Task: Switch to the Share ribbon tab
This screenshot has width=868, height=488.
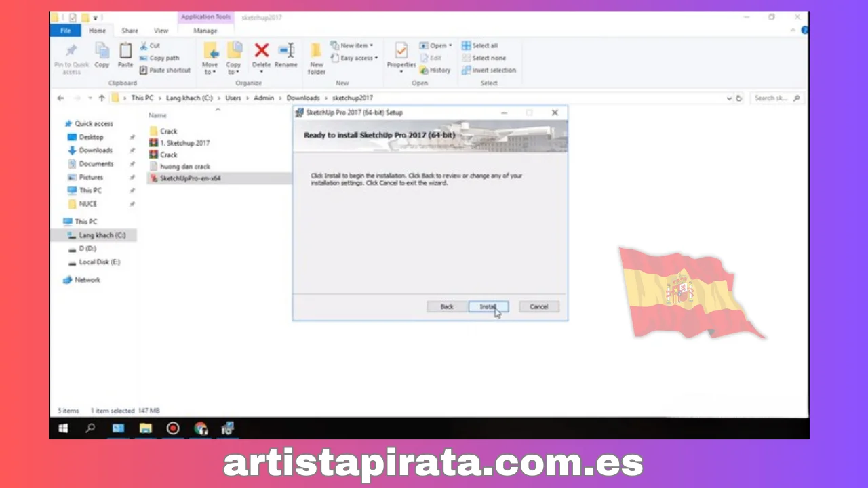Action: tap(130, 30)
